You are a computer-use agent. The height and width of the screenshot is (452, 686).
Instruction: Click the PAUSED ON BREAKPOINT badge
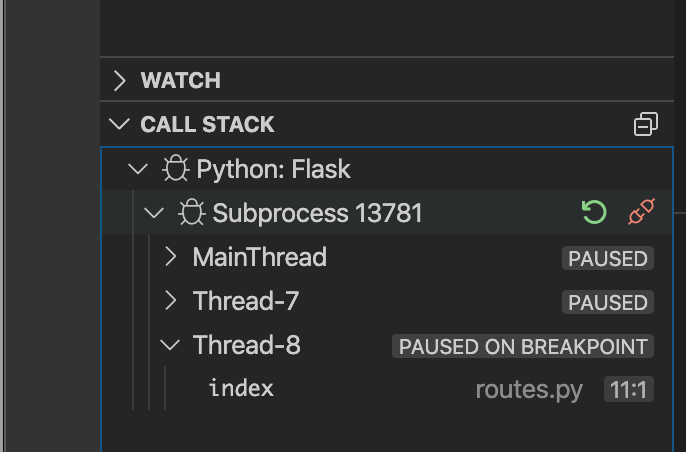[x=524, y=346]
